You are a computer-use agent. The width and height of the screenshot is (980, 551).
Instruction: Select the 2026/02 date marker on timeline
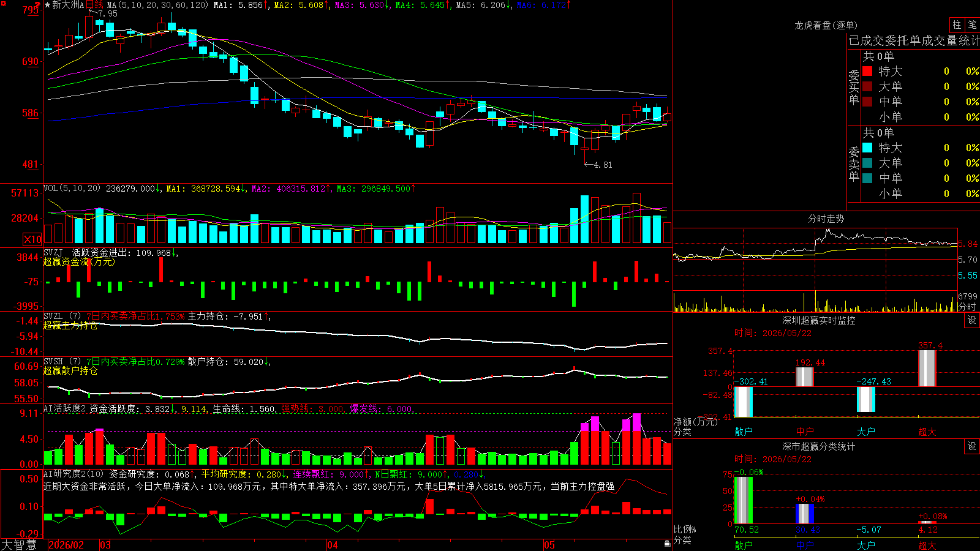66,545
